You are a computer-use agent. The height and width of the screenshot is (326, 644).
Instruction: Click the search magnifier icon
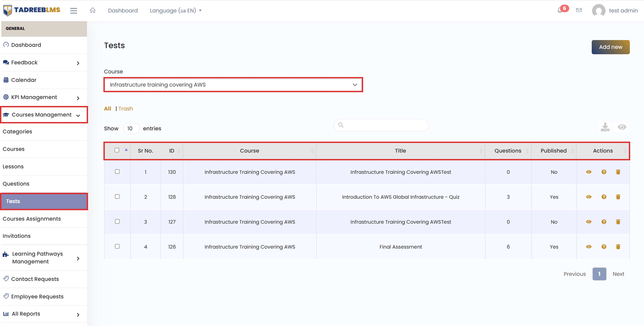(x=341, y=125)
